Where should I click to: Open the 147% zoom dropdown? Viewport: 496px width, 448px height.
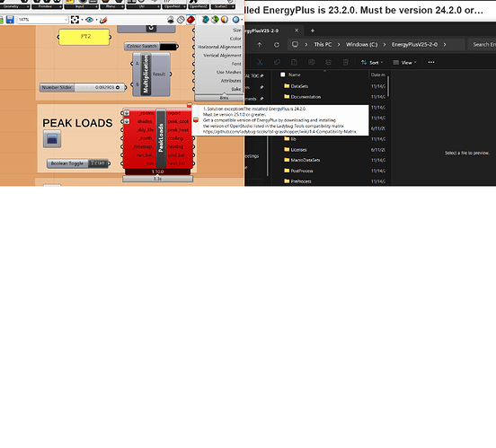(x=66, y=20)
